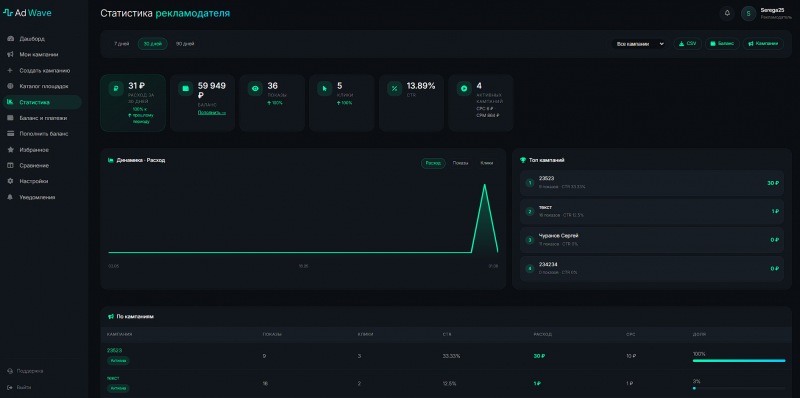Click the Выйти logout item

pyautogui.click(x=20, y=387)
